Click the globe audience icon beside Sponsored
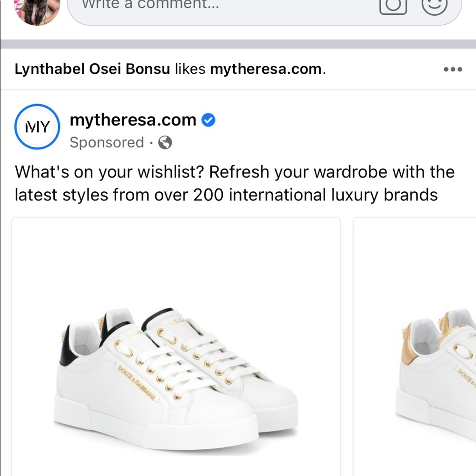The width and height of the screenshot is (476, 476). point(165,143)
